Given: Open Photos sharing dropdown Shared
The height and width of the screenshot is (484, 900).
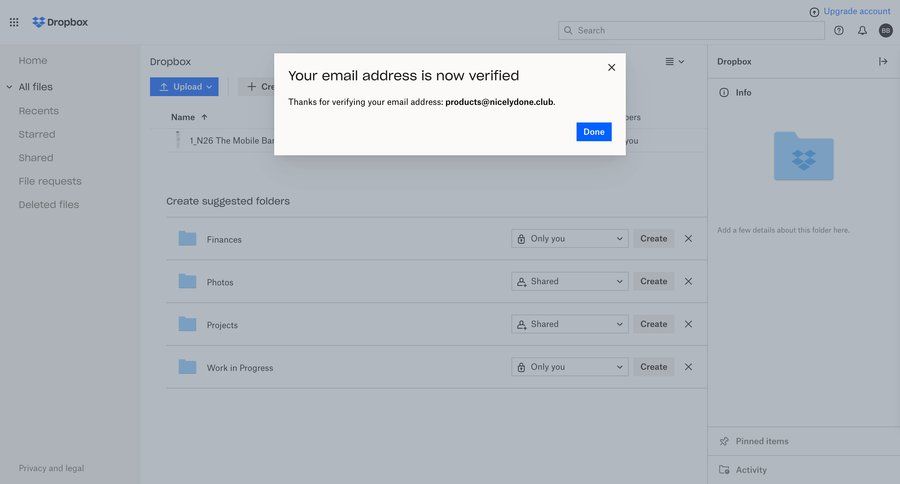Looking at the screenshot, I should click(x=569, y=281).
